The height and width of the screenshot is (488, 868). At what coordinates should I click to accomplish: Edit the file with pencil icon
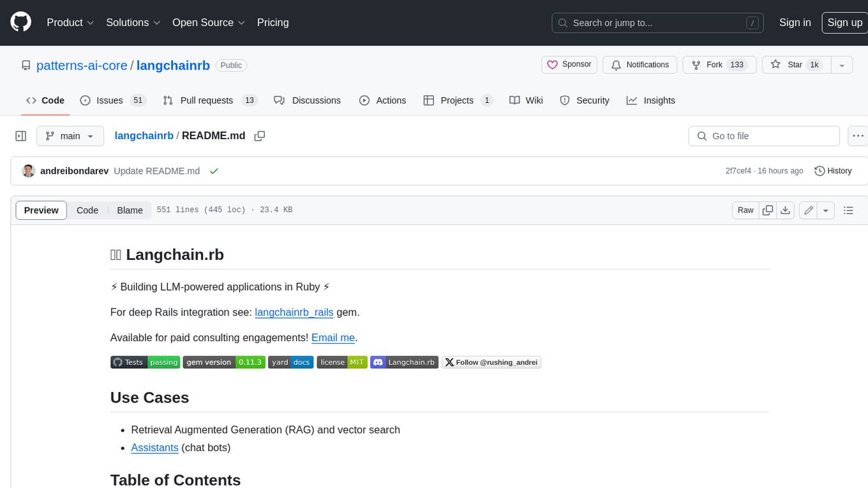809,210
